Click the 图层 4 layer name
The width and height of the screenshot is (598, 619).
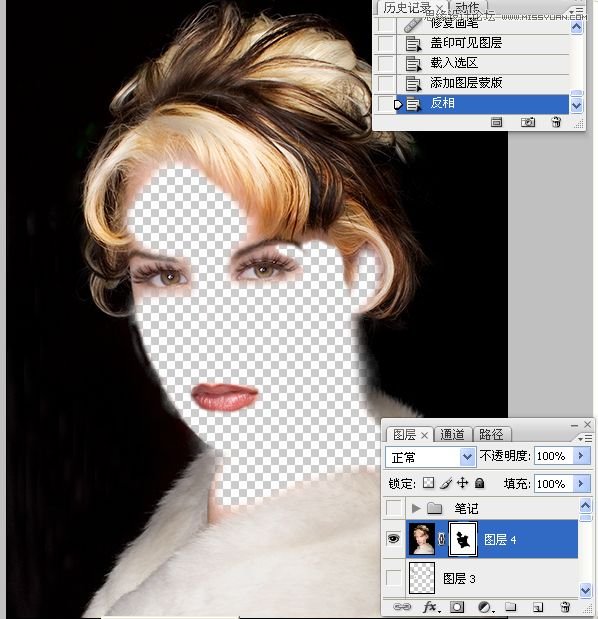click(500, 540)
